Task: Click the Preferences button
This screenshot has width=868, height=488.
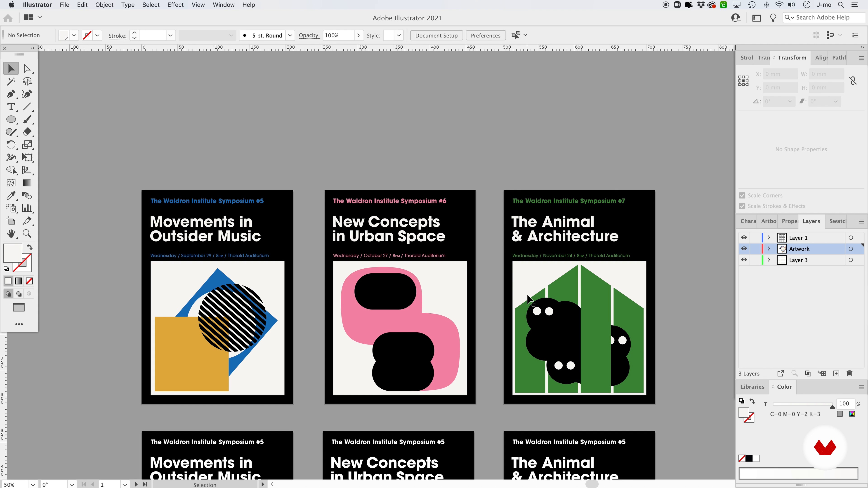Action: tap(485, 35)
